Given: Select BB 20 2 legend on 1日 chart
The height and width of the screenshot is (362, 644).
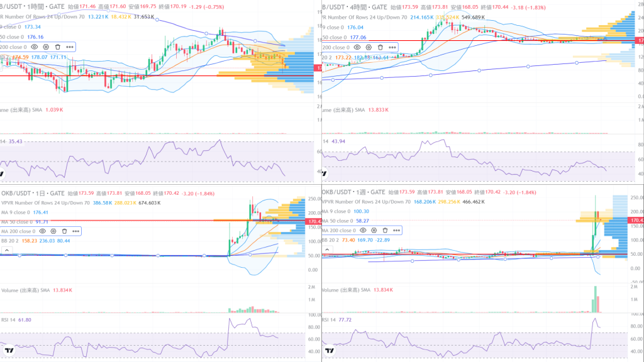Looking at the screenshot, I should pyautogui.click(x=36, y=241).
